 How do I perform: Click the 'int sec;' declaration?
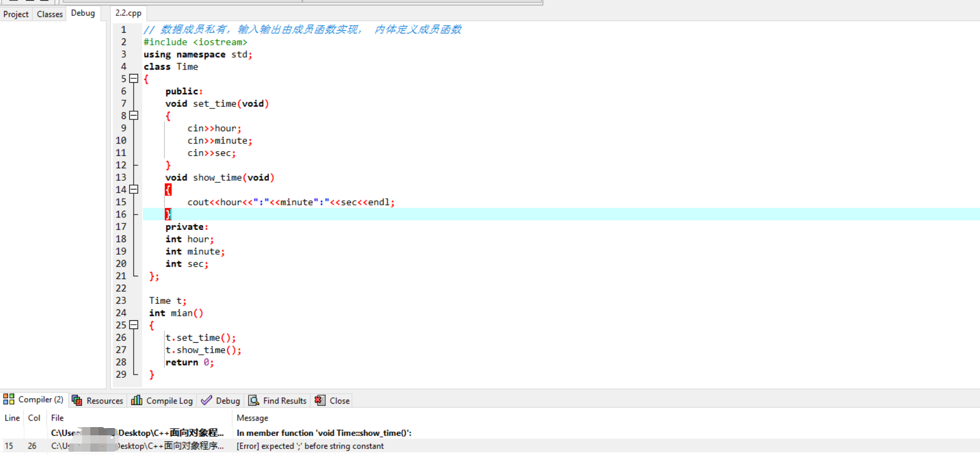pos(187,264)
